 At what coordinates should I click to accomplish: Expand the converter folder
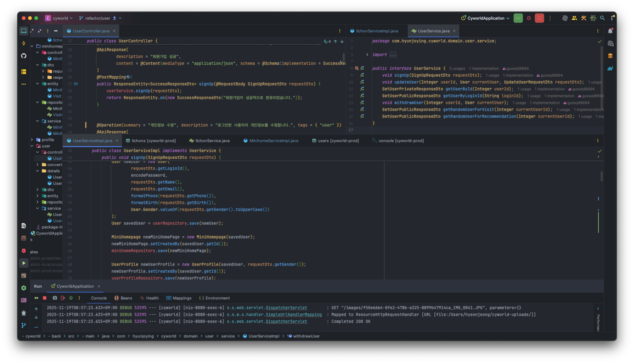pyautogui.click(x=37, y=165)
